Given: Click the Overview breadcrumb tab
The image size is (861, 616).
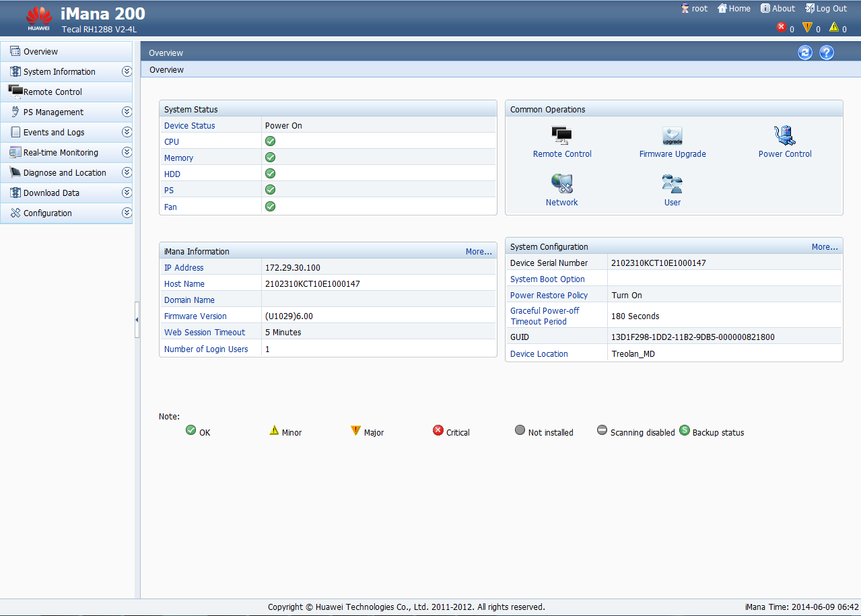Looking at the screenshot, I should tap(166, 70).
